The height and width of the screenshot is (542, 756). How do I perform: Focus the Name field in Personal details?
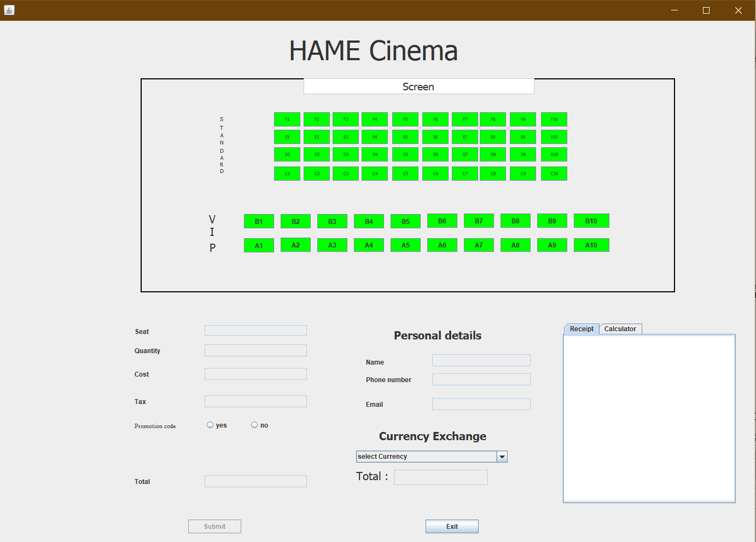pyautogui.click(x=481, y=360)
